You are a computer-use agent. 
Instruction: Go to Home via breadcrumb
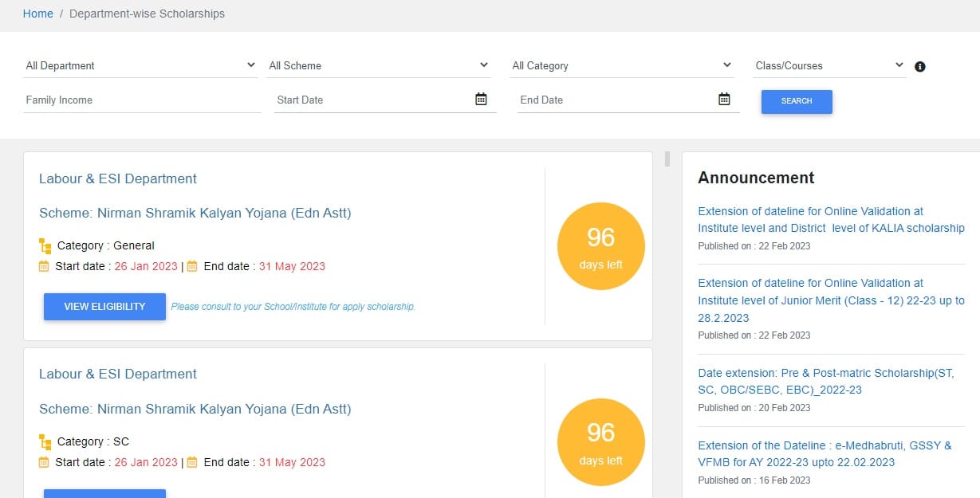point(38,14)
